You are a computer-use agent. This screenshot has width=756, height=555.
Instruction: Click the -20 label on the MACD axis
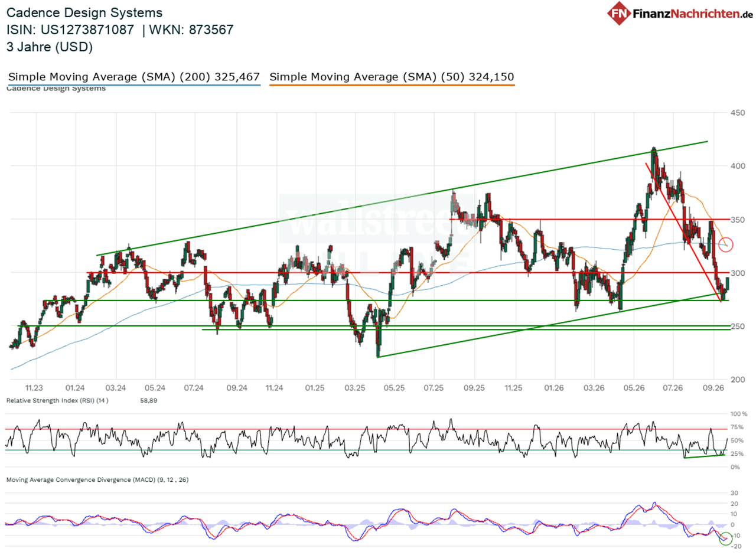[x=736, y=546]
